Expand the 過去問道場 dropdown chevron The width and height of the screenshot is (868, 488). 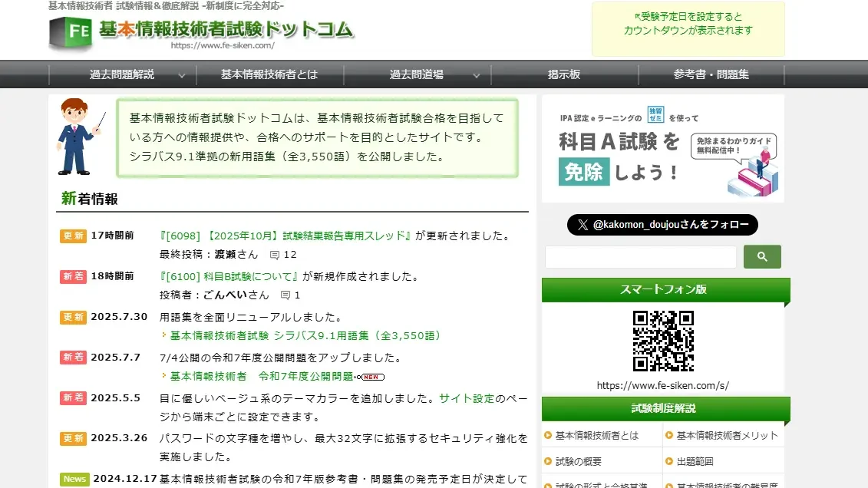(476, 75)
